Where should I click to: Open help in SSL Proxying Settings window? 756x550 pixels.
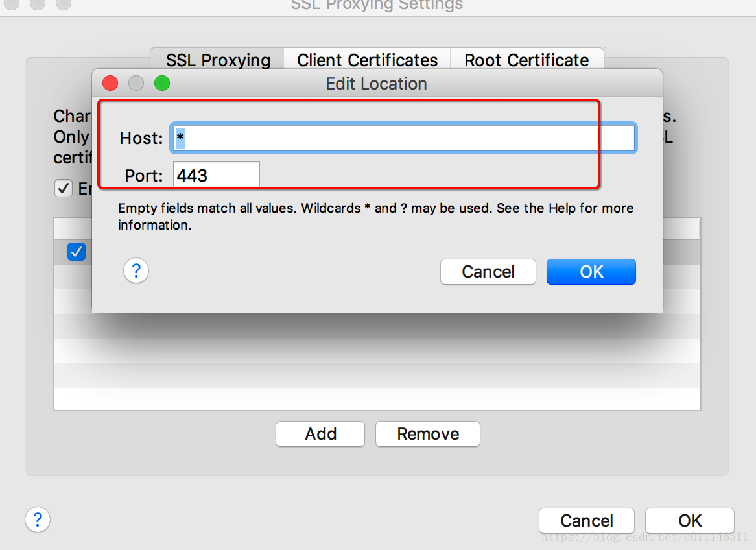[38, 520]
